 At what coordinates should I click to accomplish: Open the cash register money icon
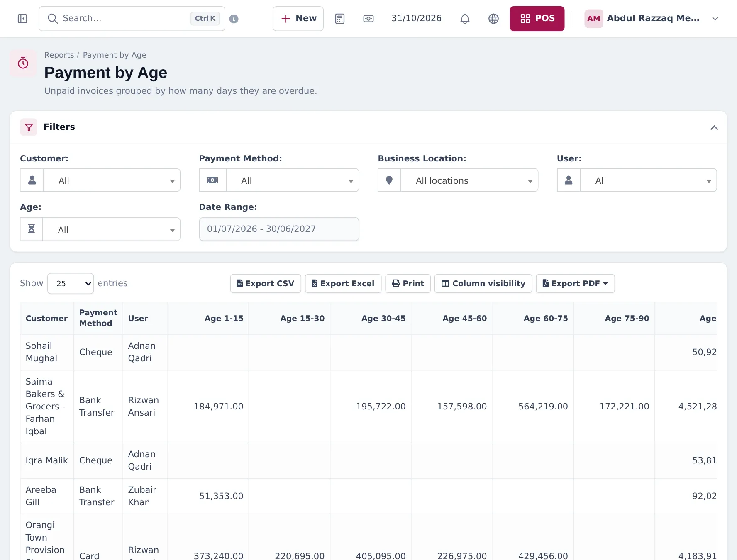368,19
